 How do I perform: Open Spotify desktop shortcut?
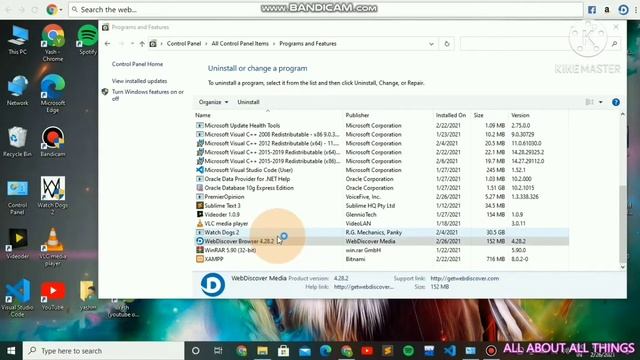coord(87,40)
